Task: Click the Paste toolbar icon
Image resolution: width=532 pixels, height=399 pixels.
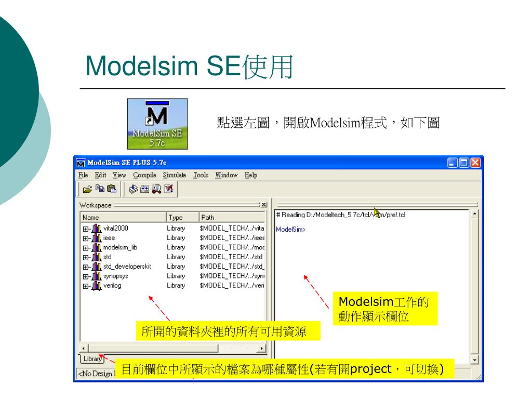Action: point(112,188)
